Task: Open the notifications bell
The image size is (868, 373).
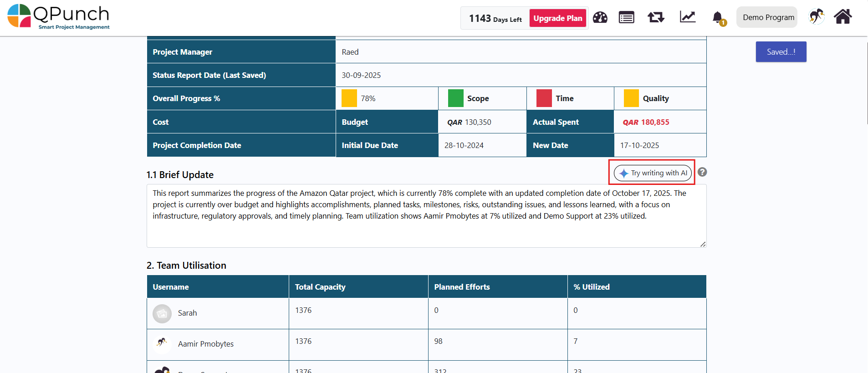Action: (718, 18)
